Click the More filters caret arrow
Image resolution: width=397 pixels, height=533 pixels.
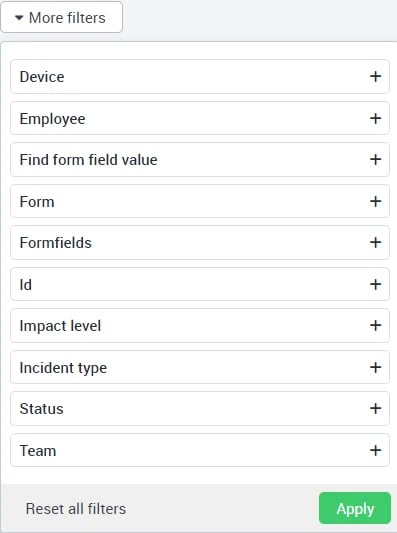pyautogui.click(x=19, y=18)
